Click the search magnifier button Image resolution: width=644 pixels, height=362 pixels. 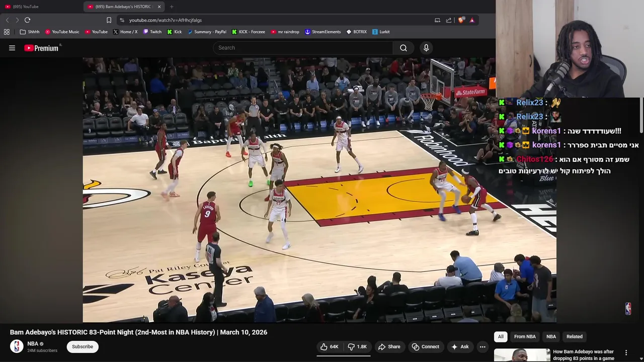pos(404,48)
